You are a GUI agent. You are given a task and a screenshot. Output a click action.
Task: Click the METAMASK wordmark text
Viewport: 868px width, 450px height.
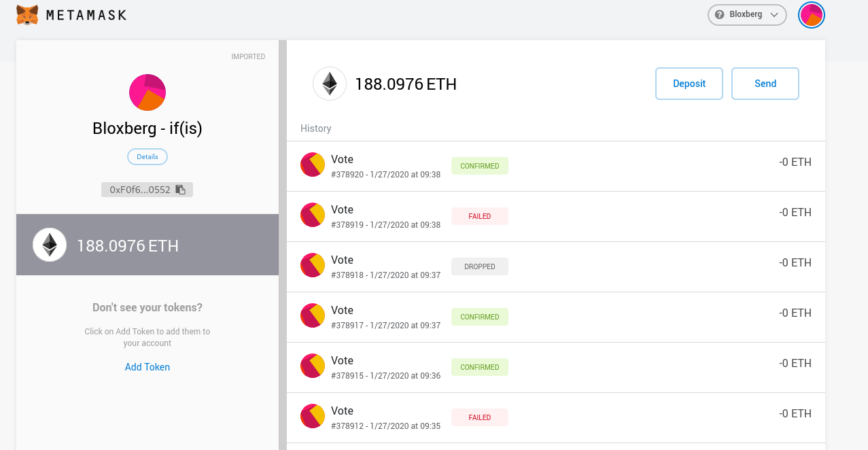[x=86, y=15]
